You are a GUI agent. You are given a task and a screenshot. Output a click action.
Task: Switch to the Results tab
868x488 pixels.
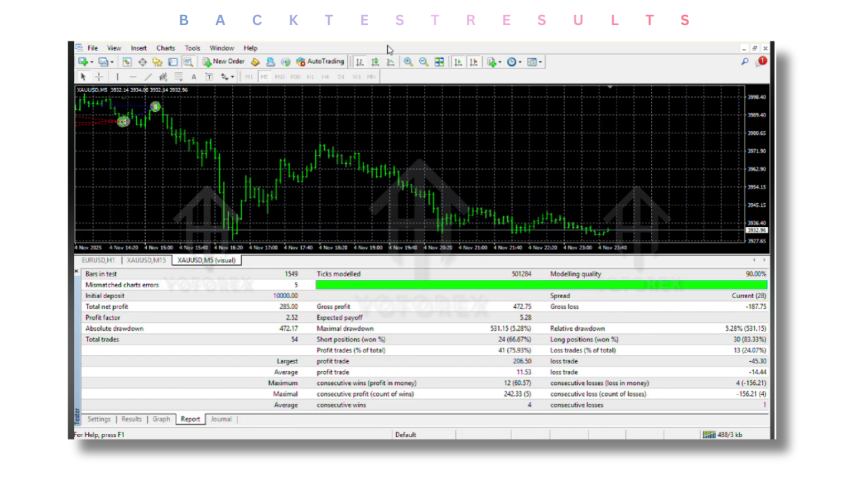coord(131,419)
